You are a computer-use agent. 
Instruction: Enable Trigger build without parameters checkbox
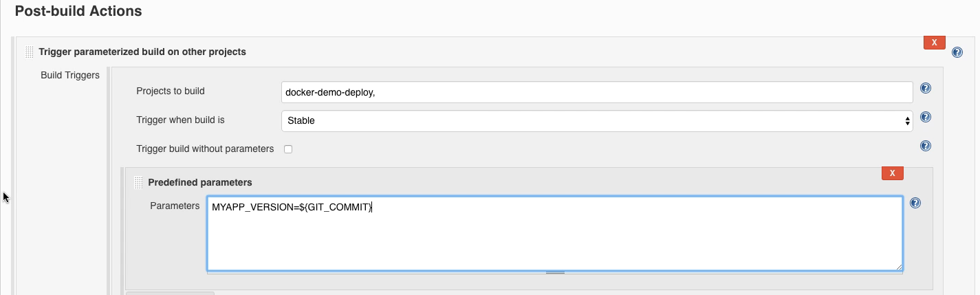288,149
